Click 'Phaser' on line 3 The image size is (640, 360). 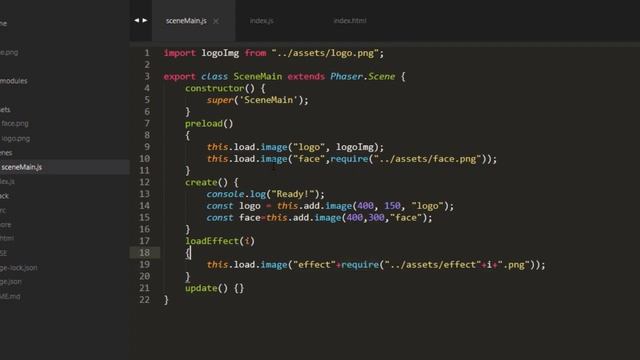347,76
